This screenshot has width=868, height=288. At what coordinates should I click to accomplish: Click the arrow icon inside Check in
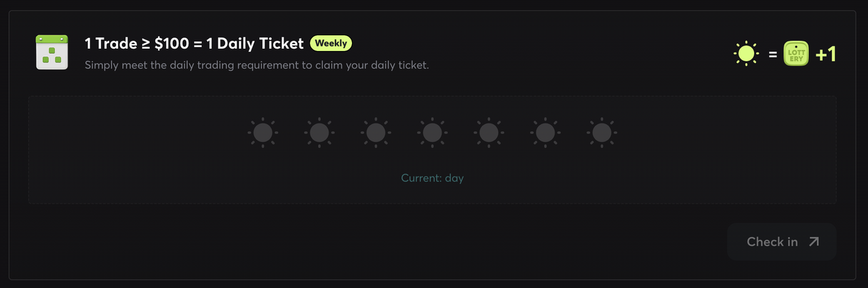point(814,242)
